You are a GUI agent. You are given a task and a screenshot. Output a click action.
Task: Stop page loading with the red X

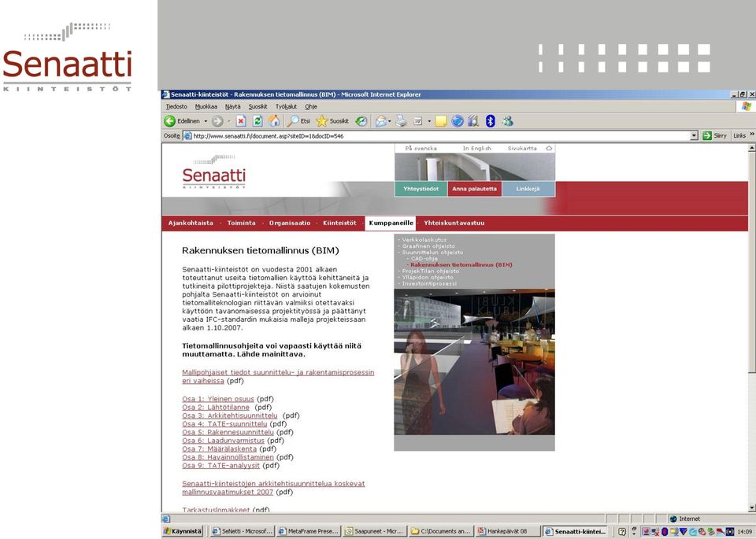coord(241,121)
